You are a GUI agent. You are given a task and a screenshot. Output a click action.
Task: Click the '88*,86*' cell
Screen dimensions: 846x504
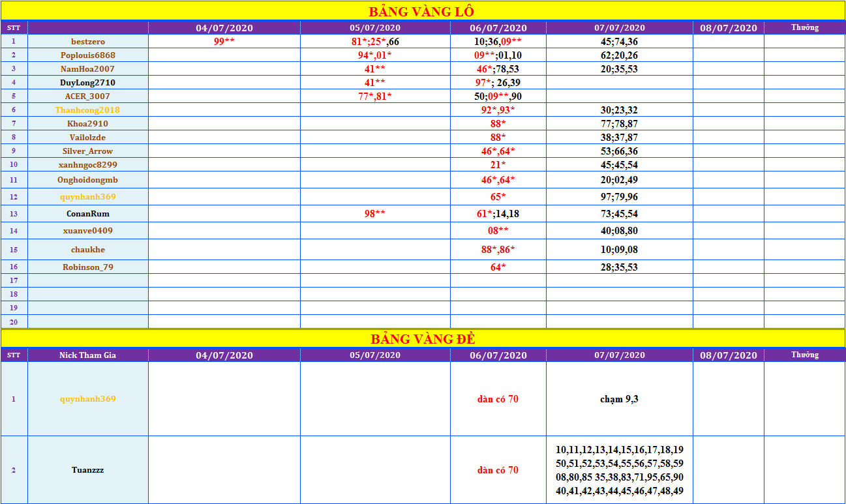point(498,250)
